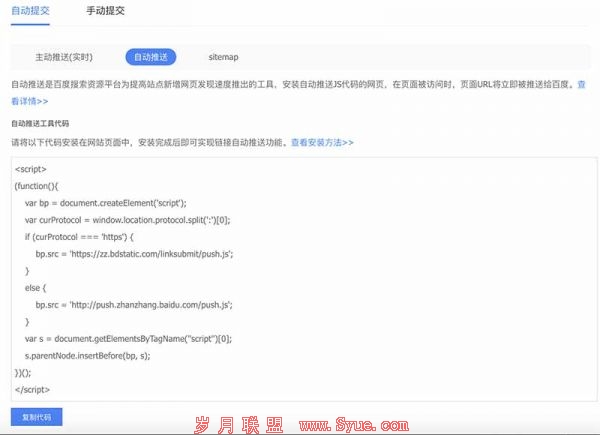Switch to the 手动提交 tab
Screen dimensions: 600x435
[x=106, y=11]
